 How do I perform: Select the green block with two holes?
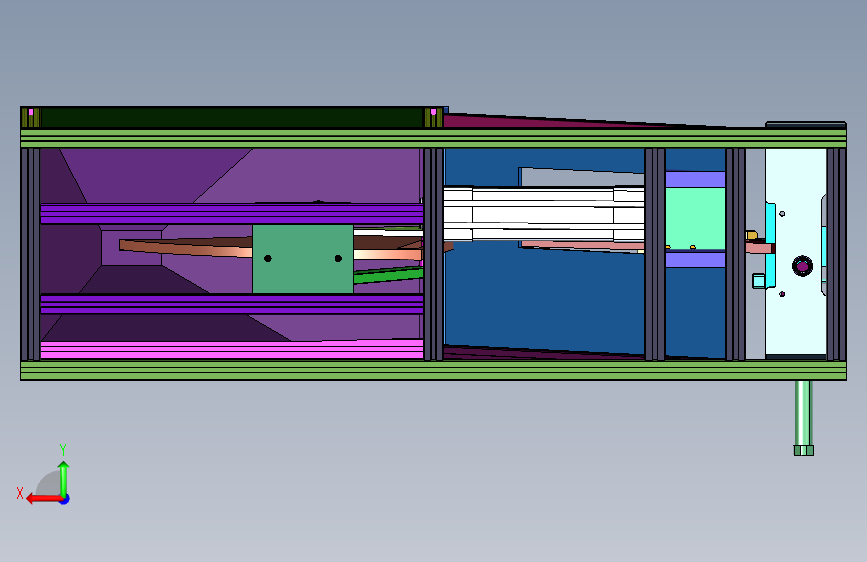[x=302, y=259]
